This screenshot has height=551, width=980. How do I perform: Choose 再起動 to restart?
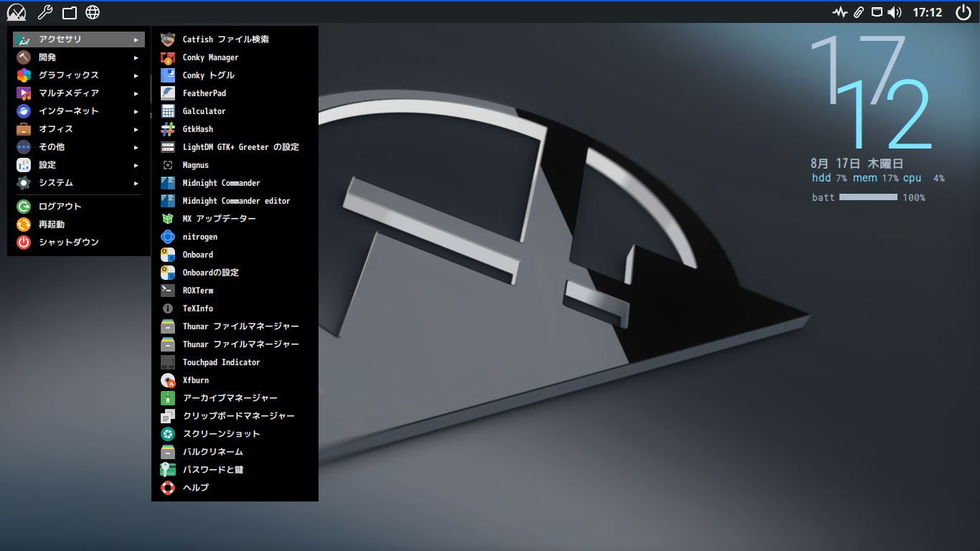pos(79,225)
